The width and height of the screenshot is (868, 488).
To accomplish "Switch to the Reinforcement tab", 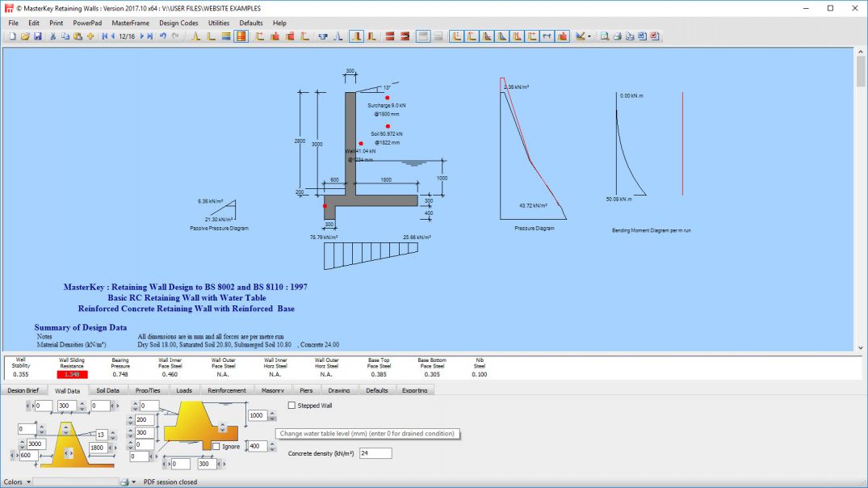I will pos(227,390).
